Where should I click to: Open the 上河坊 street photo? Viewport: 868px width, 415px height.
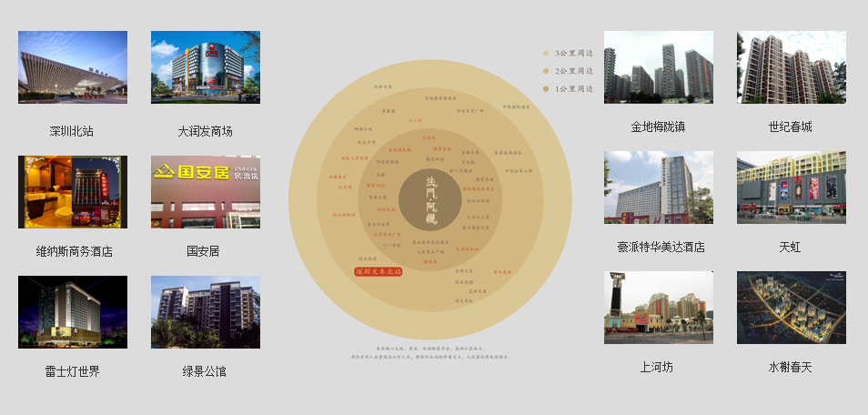click(x=658, y=308)
